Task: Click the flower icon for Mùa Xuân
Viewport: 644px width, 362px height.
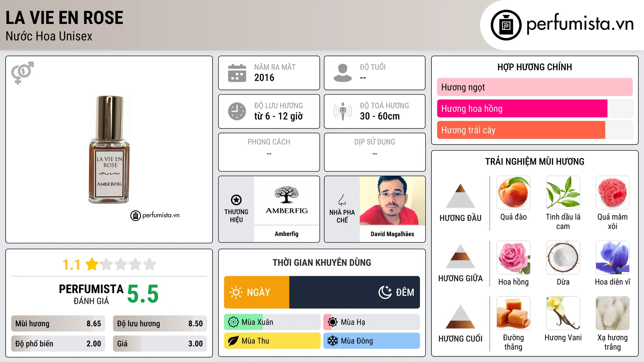Action: pos(233,322)
